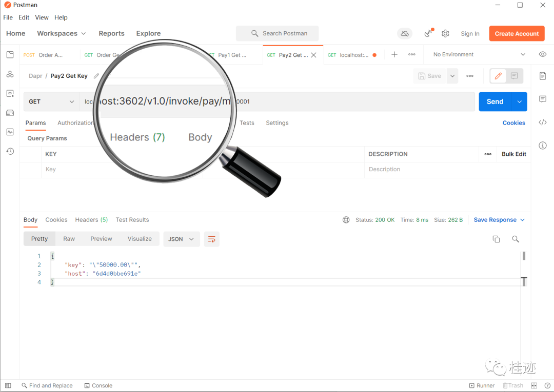Open the Test Results tab
The image size is (554, 392).
132,220
